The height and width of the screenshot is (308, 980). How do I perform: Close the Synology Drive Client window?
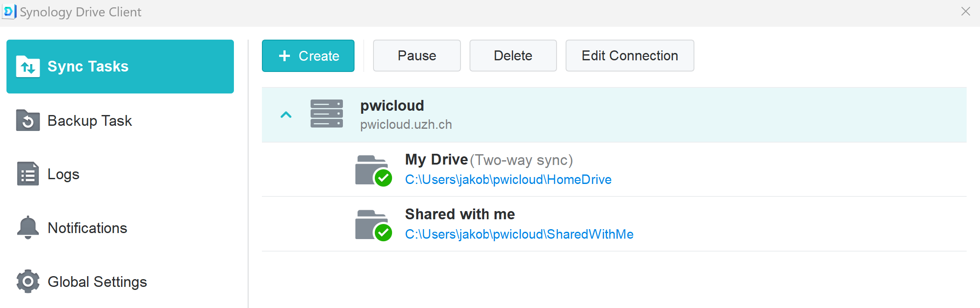point(966,12)
